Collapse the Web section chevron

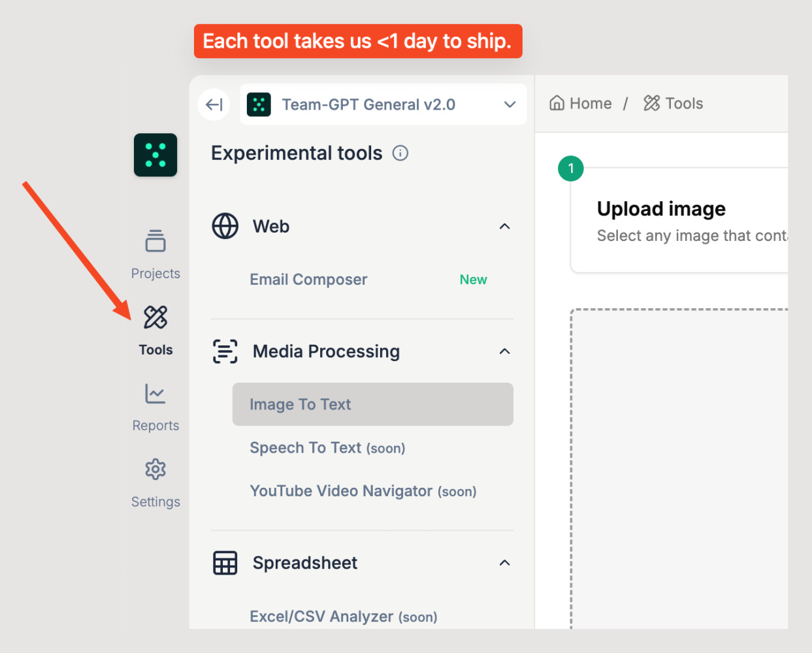504,226
